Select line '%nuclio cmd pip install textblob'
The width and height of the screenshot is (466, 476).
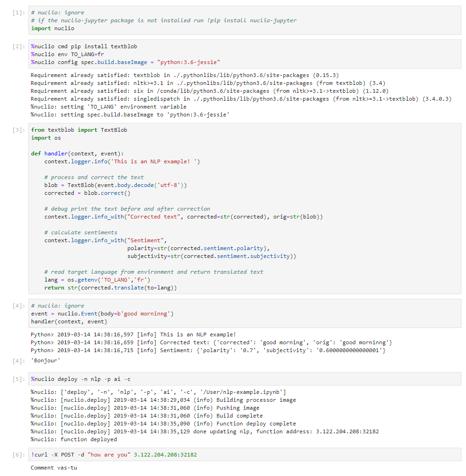coord(84,46)
